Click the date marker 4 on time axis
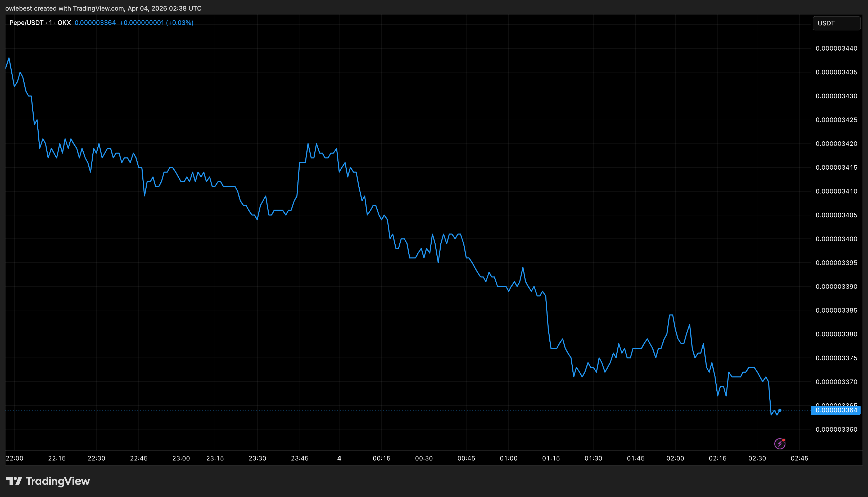 pyautogui.click(x=339, y=458)
